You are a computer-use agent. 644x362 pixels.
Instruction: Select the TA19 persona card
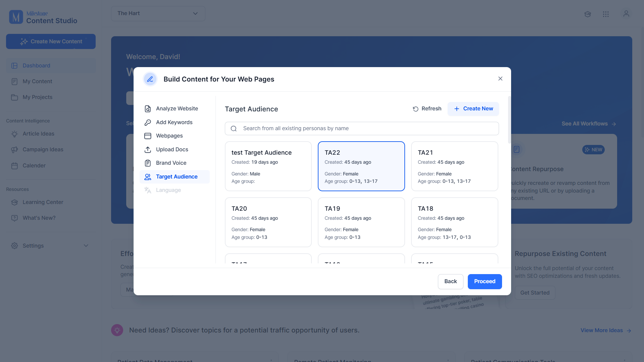(361, 222)
